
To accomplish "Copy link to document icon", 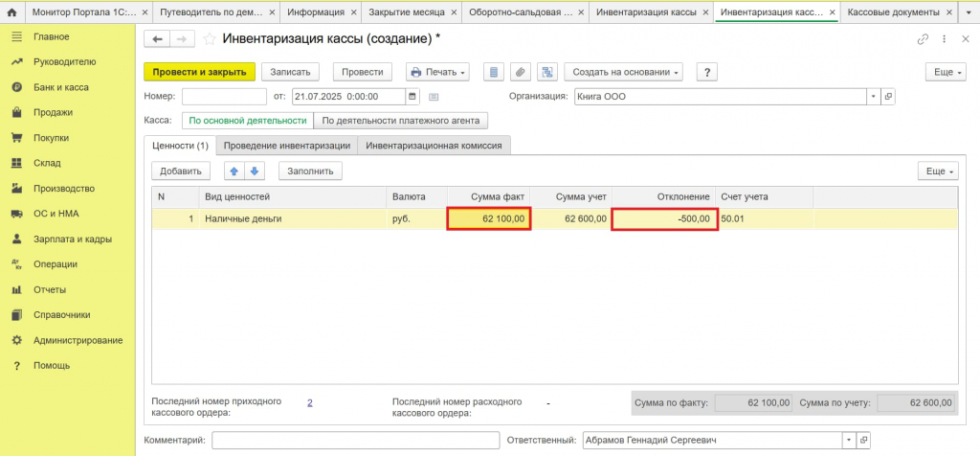I will point(923,39).
